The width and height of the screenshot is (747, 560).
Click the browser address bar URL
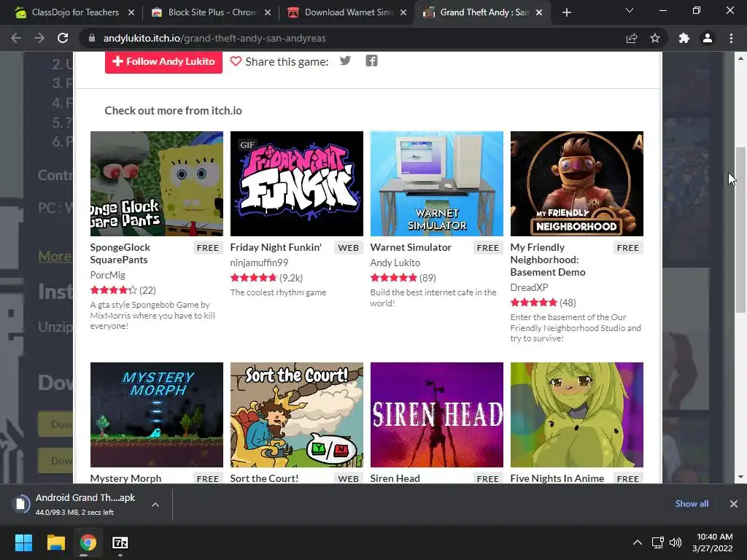[214, 38]
